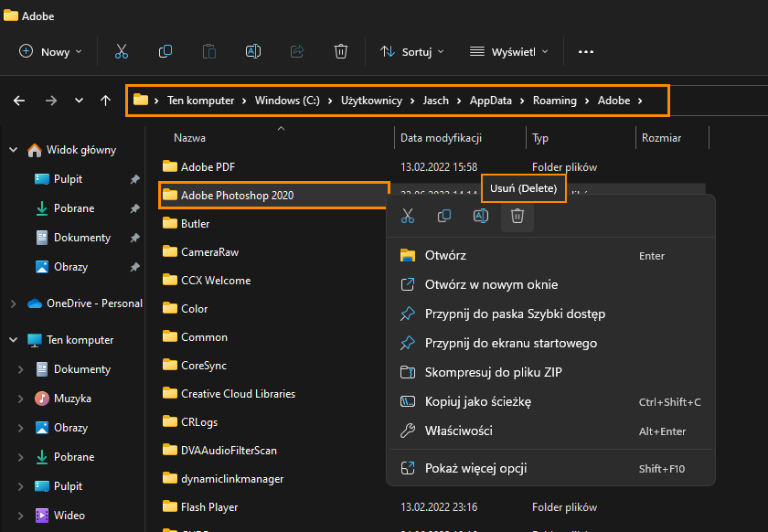Sort by the Nazwa column header
Viewport: 768px width, 532px height.
click(x=189, y=138)
